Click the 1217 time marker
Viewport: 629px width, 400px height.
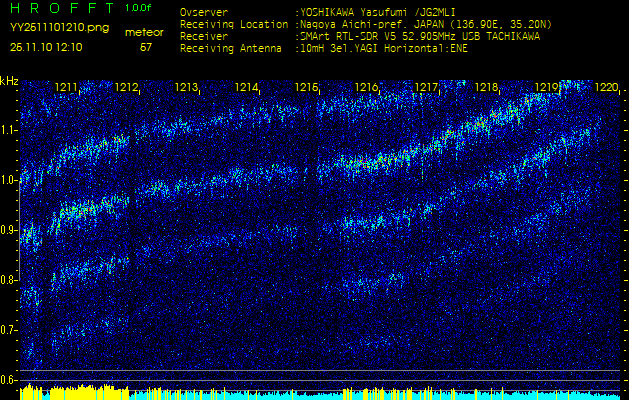[x=426, y=88]
